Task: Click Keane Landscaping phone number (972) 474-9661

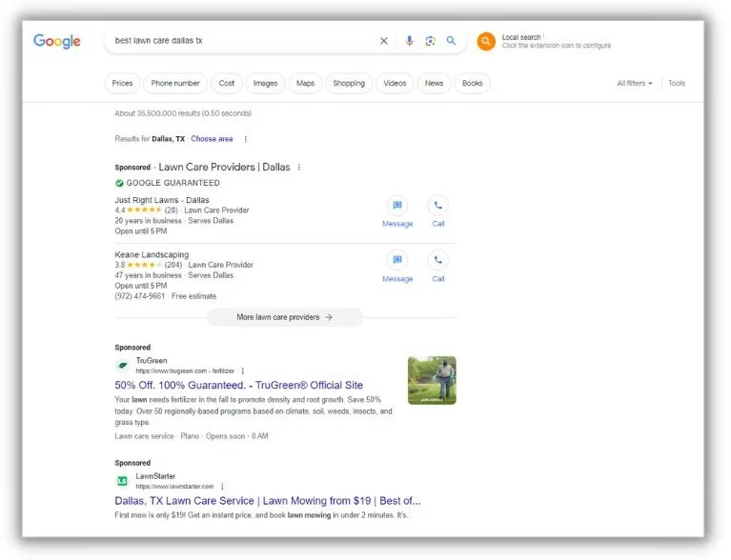Action: click(x=140, y=296)
